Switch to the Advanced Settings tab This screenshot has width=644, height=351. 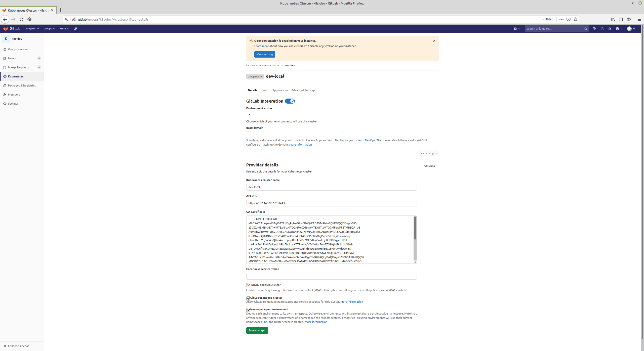pyautogui.click(x=303, y=90)
